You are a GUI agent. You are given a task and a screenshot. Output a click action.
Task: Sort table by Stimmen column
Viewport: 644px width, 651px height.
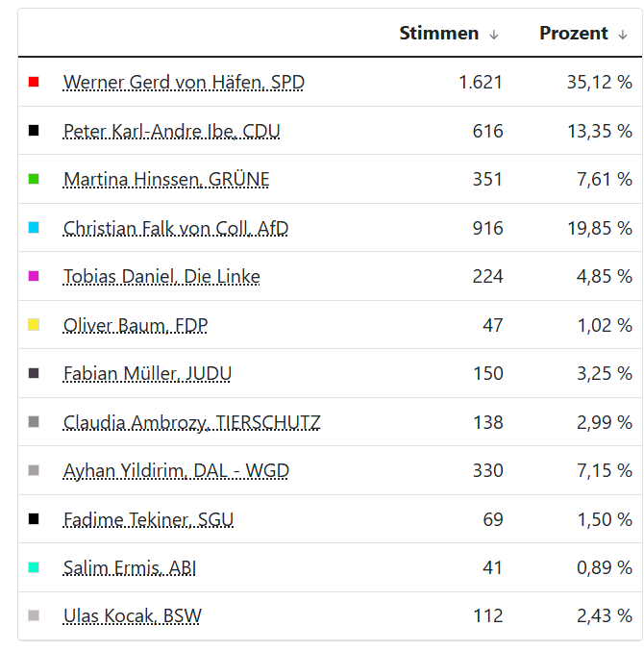pos(494,35)
